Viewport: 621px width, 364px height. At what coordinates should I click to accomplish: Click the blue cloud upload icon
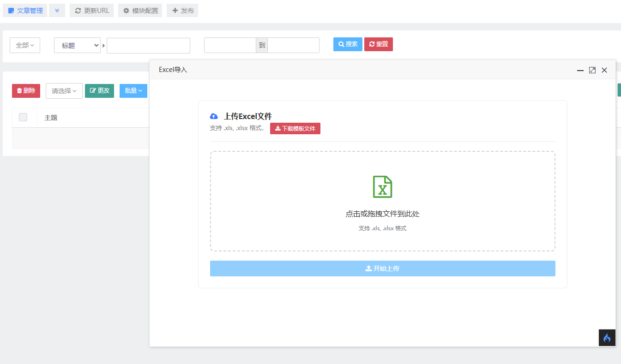[x=214, y=116]
